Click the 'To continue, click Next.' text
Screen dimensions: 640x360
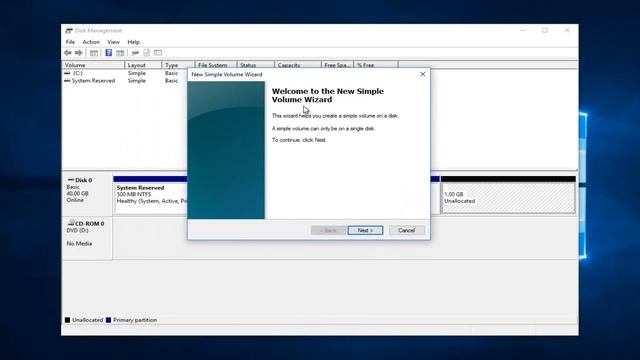299,140
